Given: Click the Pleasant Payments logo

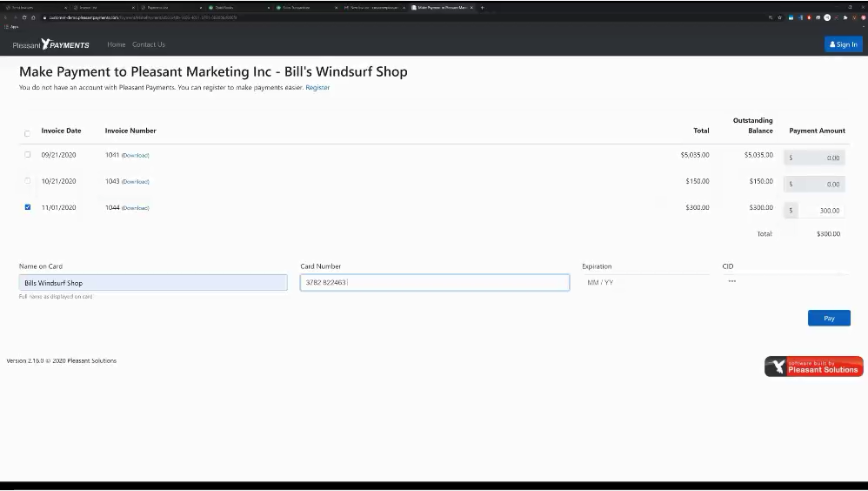Looking at the screenshot, I should click(50, 44).
